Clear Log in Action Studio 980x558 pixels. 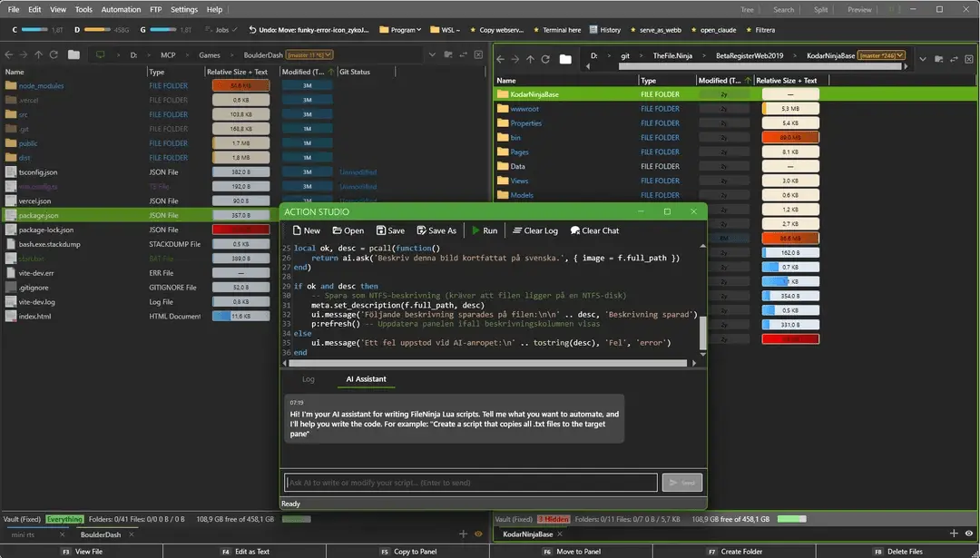535,230
